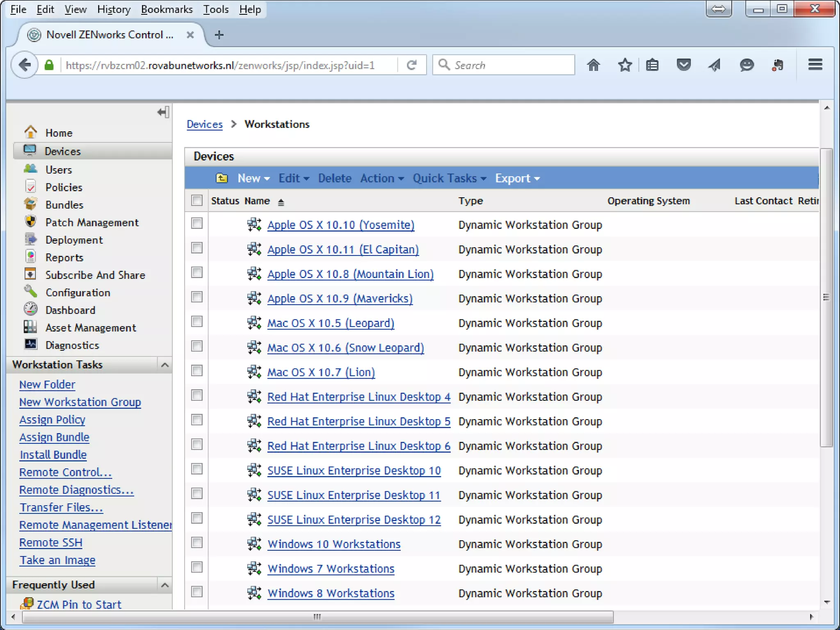Open the hamburger menu icon
Viewport: 840px width, 630px height.
click(x=815, y=65)
